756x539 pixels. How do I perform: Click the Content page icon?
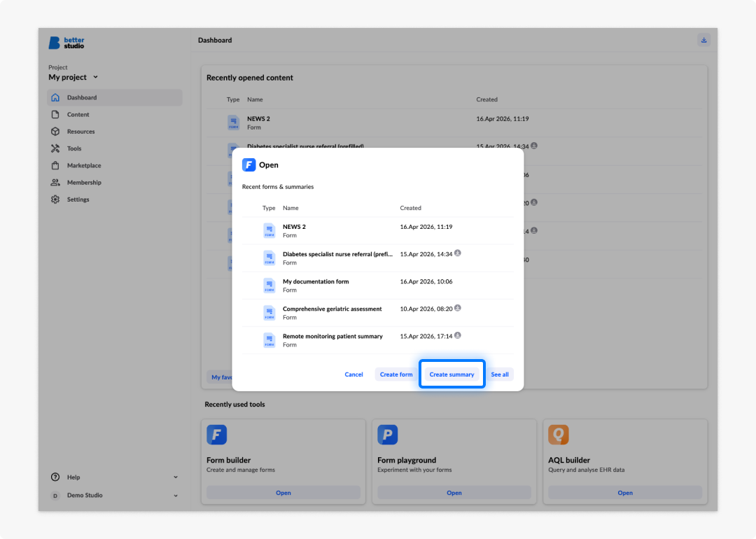coord(55,114)
